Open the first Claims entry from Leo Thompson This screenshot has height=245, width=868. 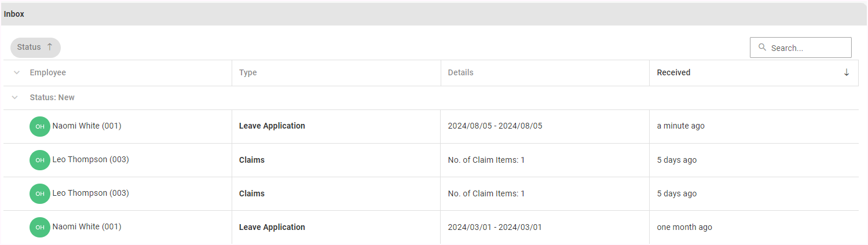point(252,160)
